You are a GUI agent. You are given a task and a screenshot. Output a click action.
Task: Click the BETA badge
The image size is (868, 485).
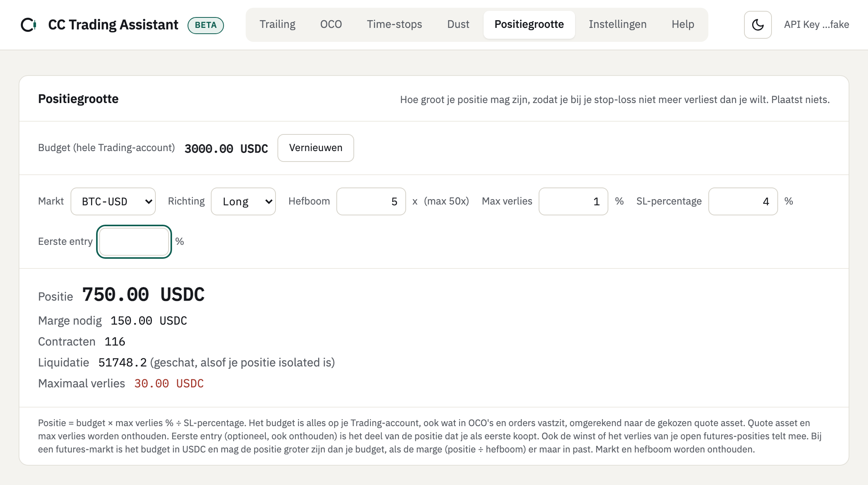206,25
